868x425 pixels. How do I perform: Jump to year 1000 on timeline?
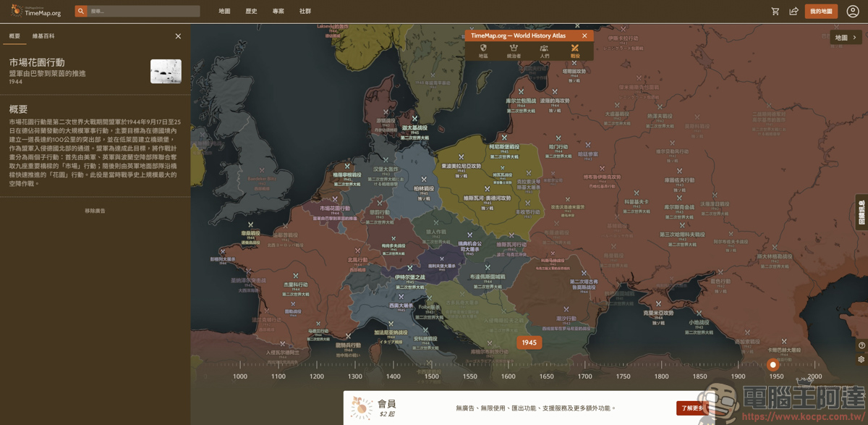(239, 376)
